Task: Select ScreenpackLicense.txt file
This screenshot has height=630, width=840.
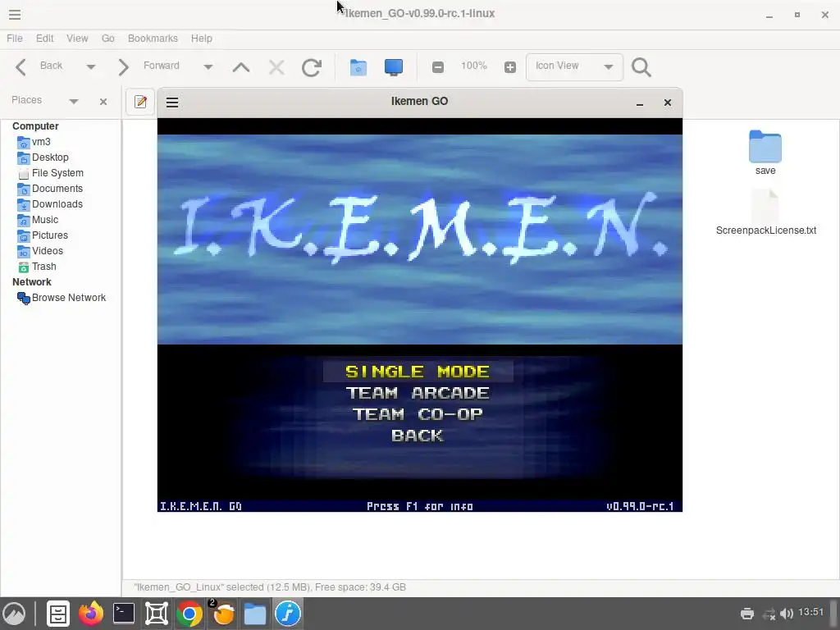Action: pyautogui.click(x=765, y=212)
